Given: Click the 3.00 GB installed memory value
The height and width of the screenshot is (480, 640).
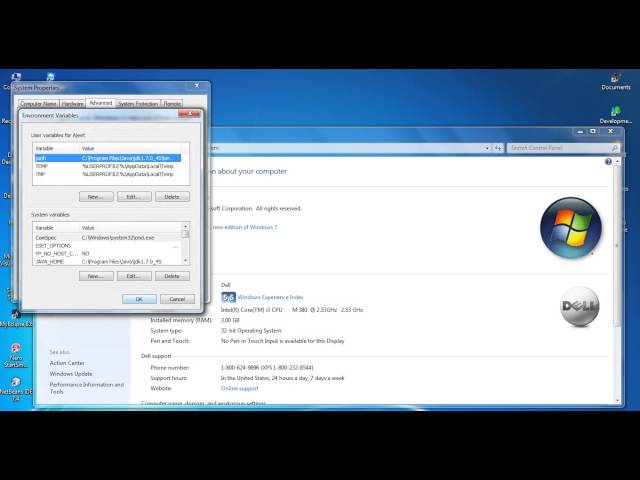Looking at the screenshot, I should pos(230,320).
